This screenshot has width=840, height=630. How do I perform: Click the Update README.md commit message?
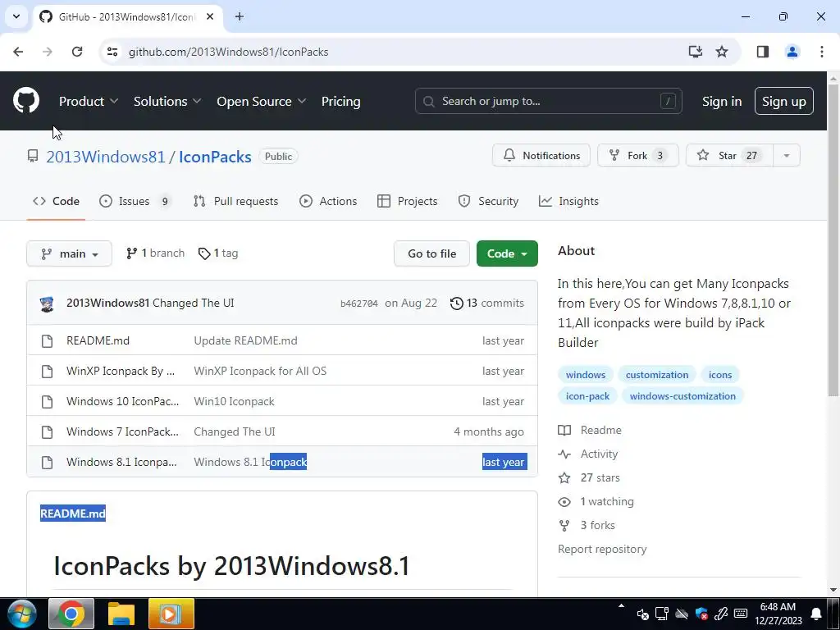245,340
